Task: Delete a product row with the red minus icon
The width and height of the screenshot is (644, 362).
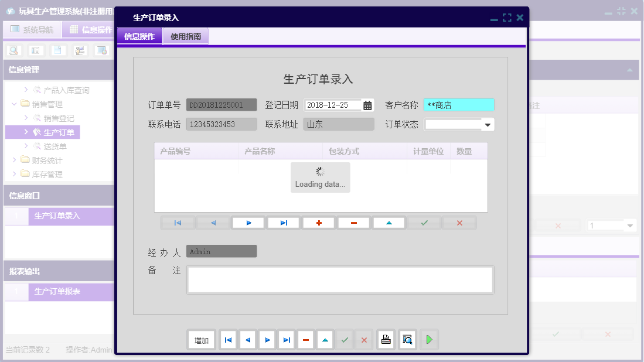Action: pyautogui.click(x=353, y=223)
